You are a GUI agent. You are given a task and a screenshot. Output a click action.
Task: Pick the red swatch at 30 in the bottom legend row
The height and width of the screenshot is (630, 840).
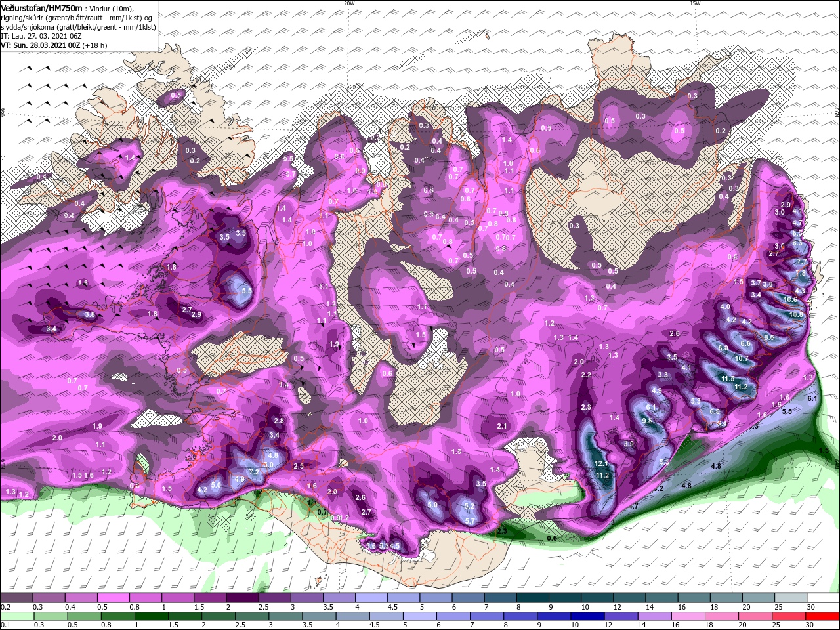pos(822,616)
